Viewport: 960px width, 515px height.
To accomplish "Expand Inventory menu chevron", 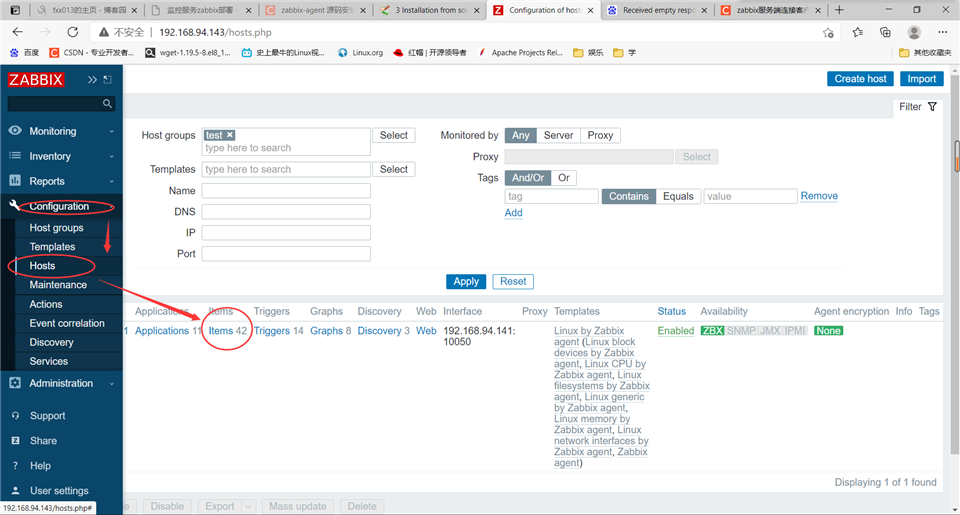I will [111, 156].
